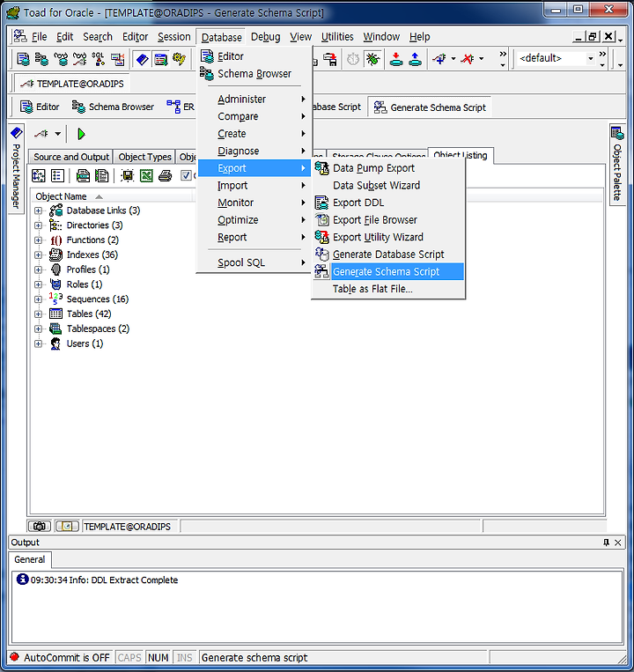Viewport: 634px width, 672px height.
Task: Open the Administer submenu
Action: coord(254,99)
